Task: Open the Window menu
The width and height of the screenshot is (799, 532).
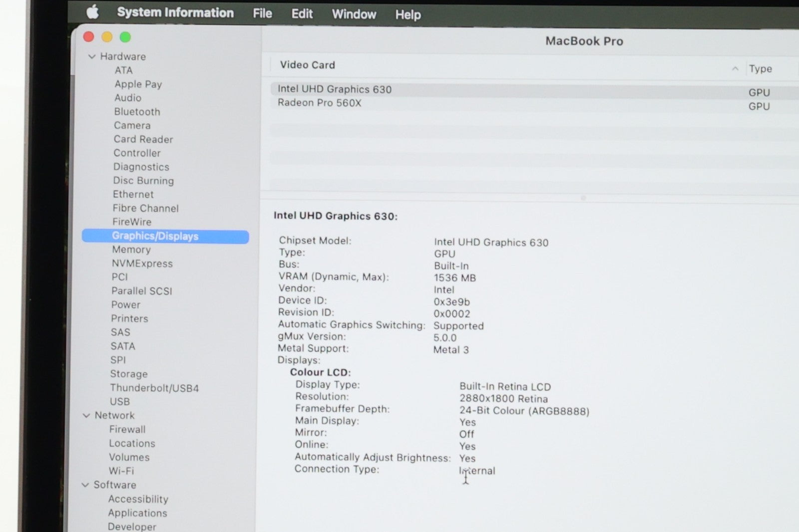Action: [x=354, y=14]
